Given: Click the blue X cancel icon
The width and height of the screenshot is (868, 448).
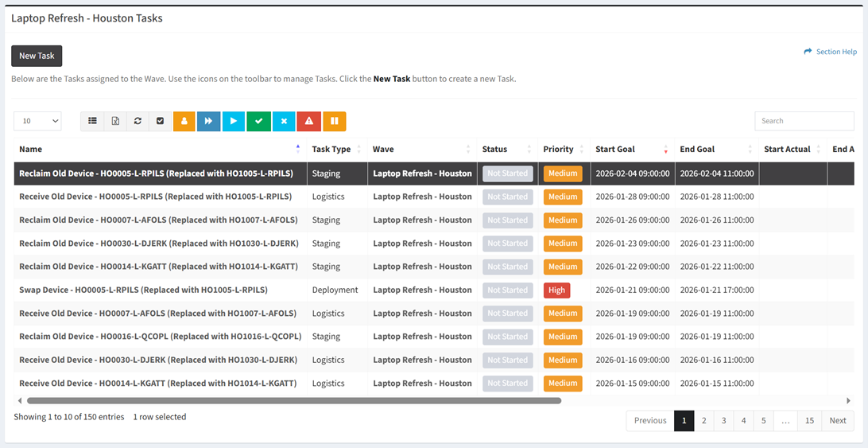Looking at the screenshot, I should coord(284,121).
